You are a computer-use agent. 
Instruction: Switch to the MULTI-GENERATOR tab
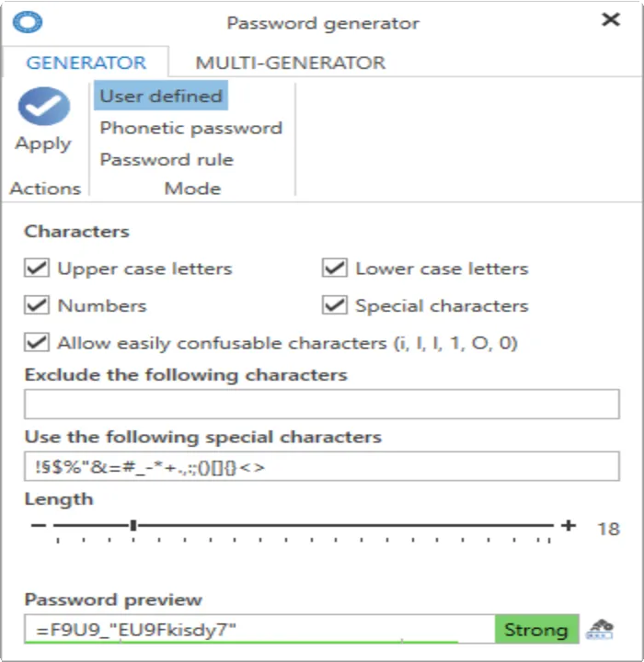291,63
